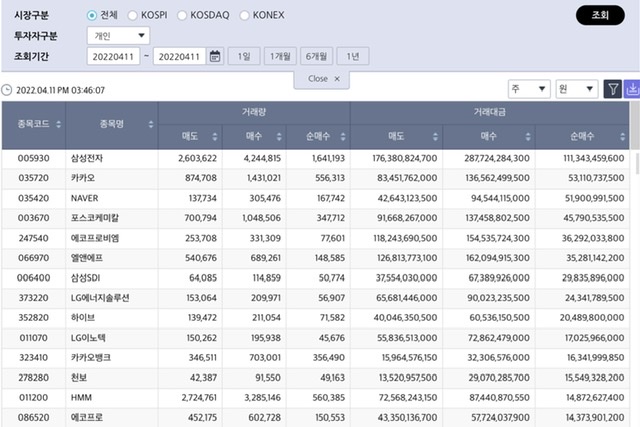Open the 투자자구분 개인 dropdown

pyautogui.click(x=119, y=36)
